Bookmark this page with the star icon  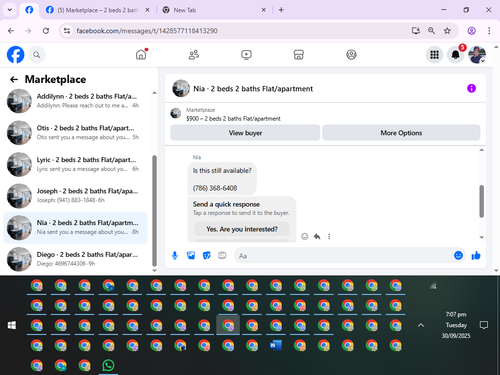[x=447, y=31]
